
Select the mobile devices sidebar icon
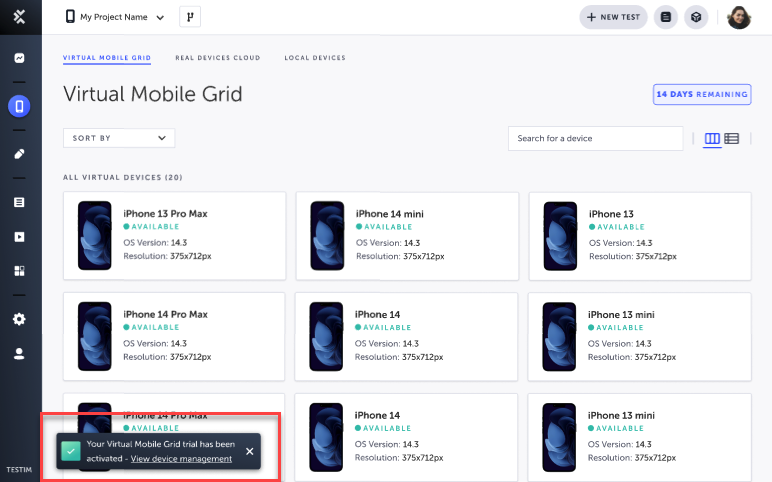19,106
